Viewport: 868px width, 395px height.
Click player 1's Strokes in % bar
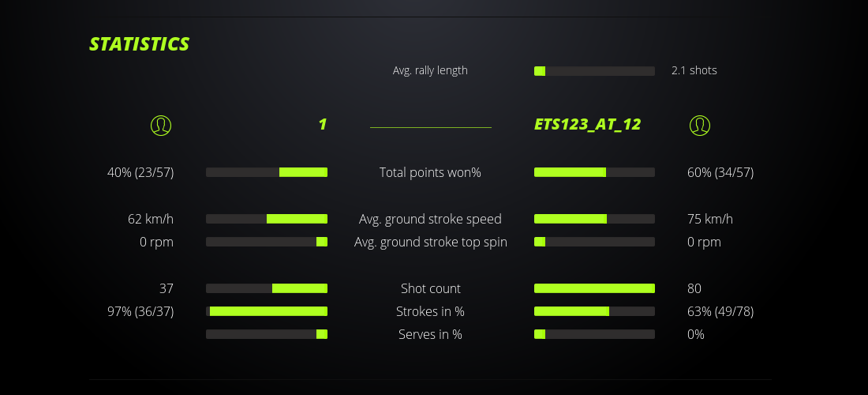pyautogui.click(x=267, y=311)
